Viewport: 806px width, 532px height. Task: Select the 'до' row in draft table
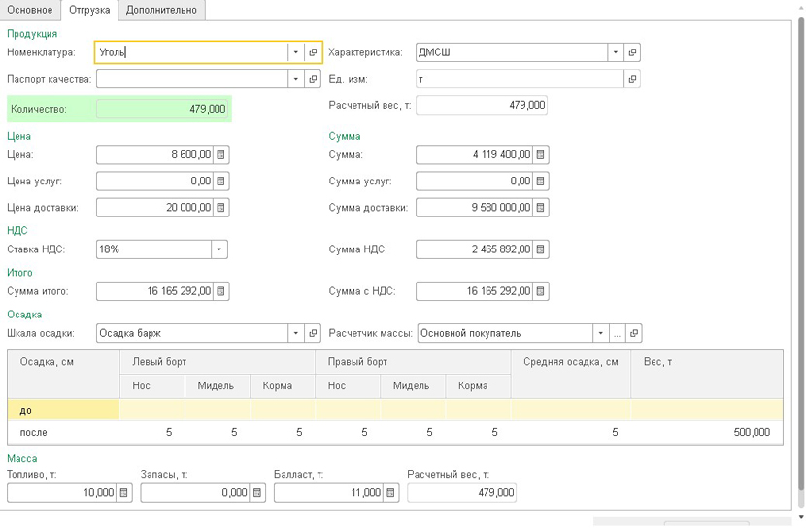point(63,410)
